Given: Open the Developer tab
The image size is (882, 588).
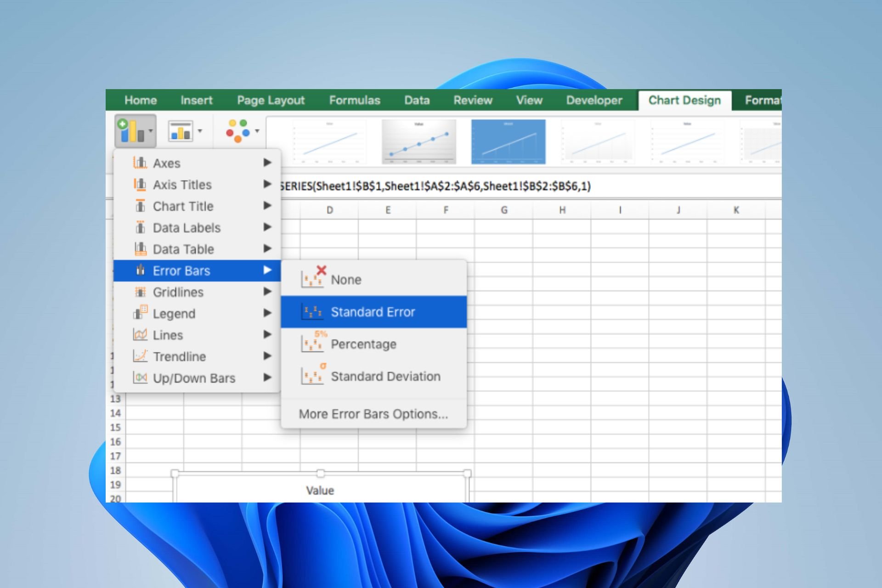Looking at the screenshot, I should point(594,101).
